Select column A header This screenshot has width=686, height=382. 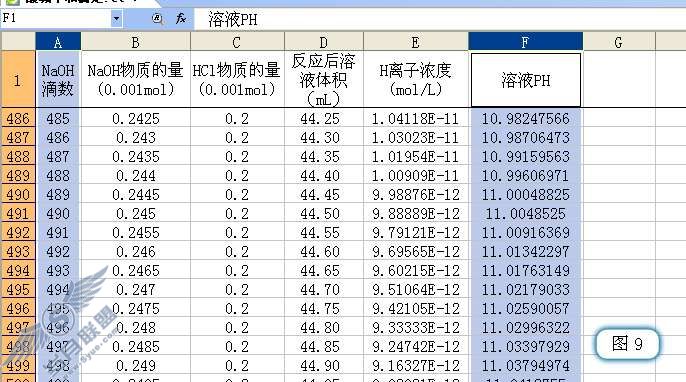(x=58, y=42)
